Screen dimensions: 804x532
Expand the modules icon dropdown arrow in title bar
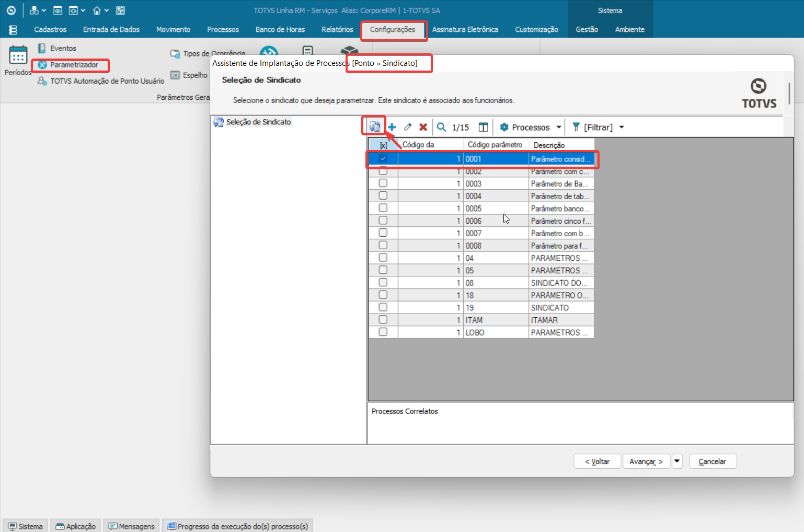coord(44,10)
